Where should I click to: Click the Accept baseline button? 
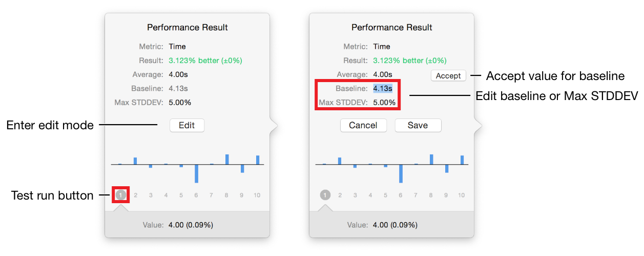pos(448,76)
